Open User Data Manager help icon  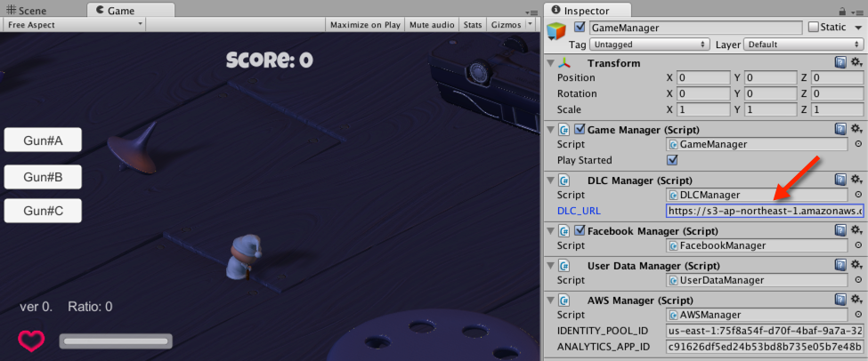coord(840,265)
